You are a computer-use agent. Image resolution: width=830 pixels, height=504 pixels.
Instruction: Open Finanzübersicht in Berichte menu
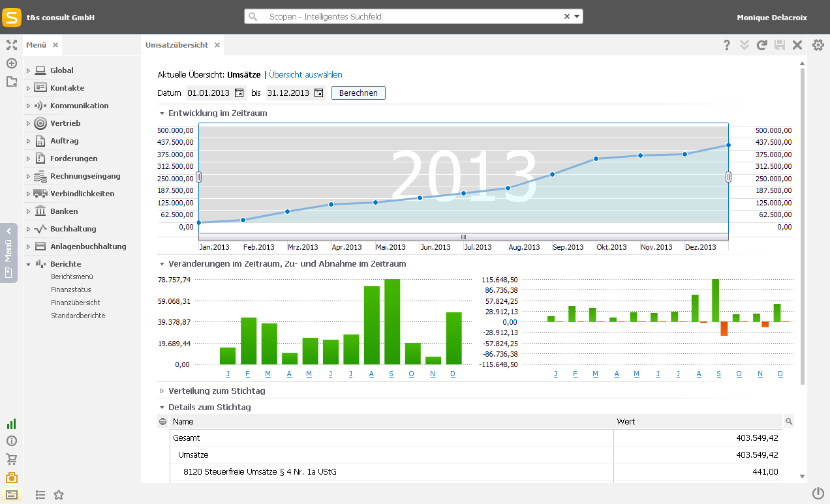point(75,303)
